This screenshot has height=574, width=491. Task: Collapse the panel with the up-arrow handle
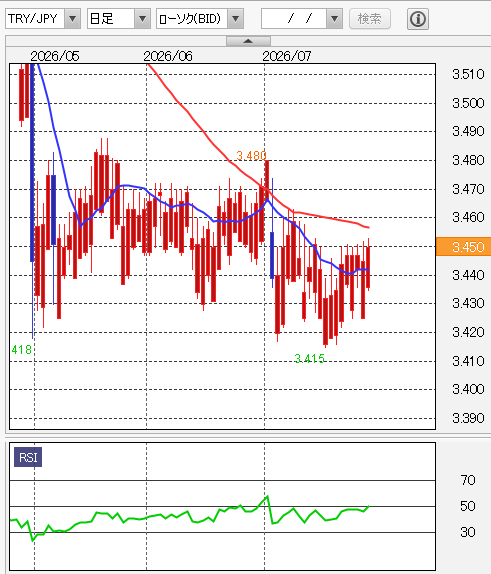[248, 41]
